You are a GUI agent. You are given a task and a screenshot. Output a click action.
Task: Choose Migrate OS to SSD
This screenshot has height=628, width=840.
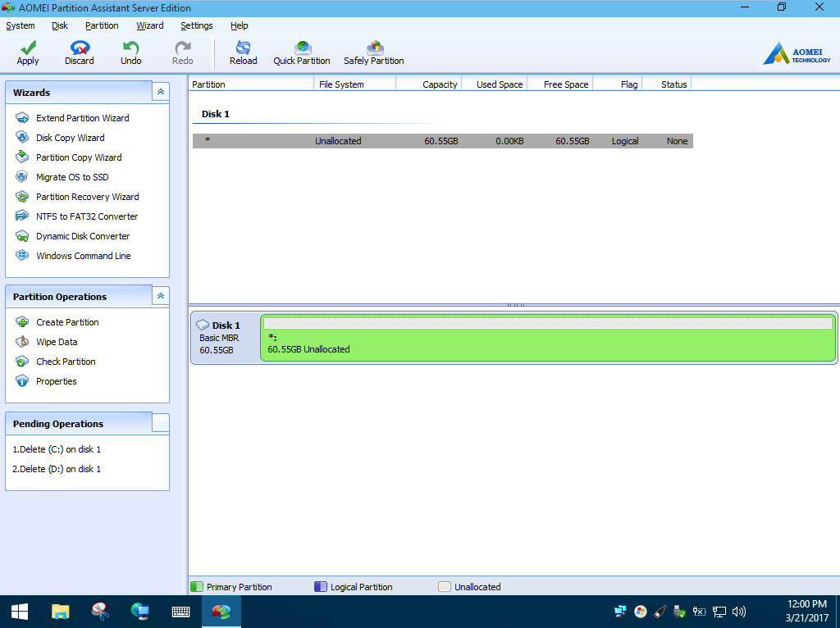[x=62, y=177]
